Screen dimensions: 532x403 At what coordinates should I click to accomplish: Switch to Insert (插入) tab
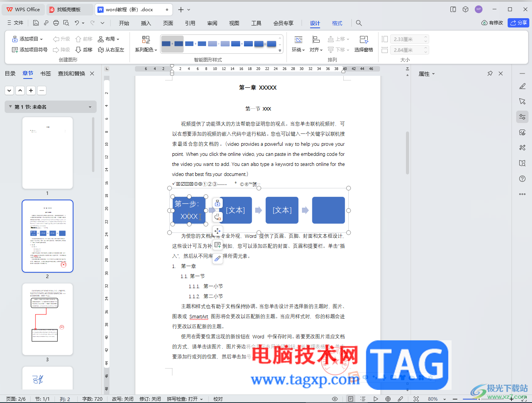146,23
